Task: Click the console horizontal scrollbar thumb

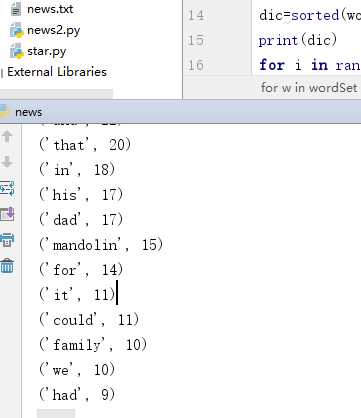Action: 56,414
